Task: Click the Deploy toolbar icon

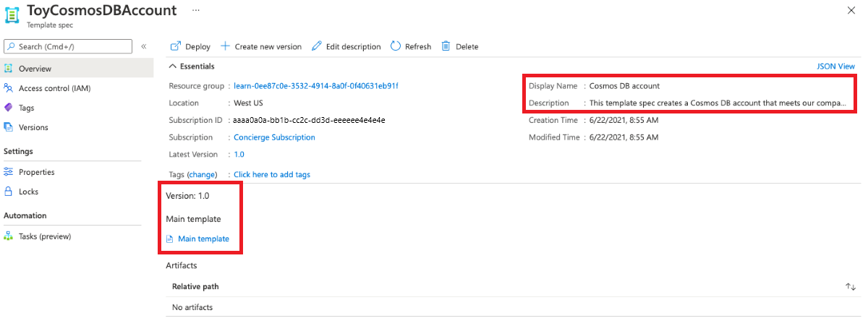Action: click(175, 46)
